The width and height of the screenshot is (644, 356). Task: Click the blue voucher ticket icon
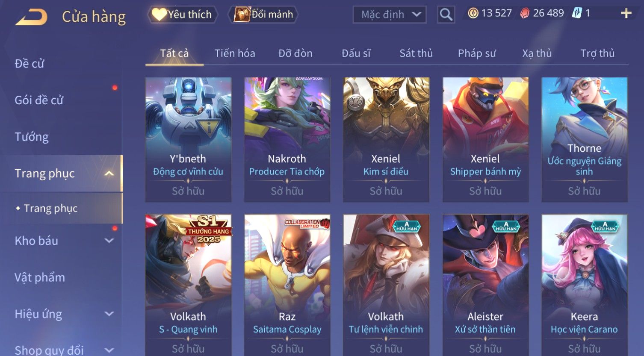click(577, 13)
